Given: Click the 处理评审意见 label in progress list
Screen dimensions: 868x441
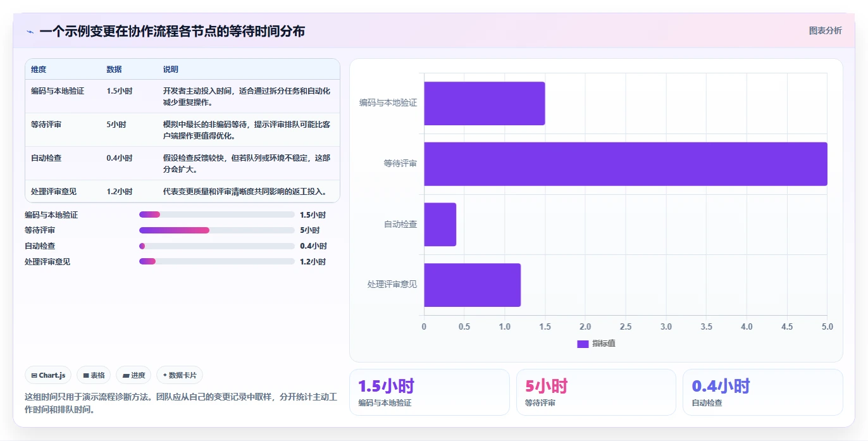Looking at the screenshot, I should tap(47, 261).
